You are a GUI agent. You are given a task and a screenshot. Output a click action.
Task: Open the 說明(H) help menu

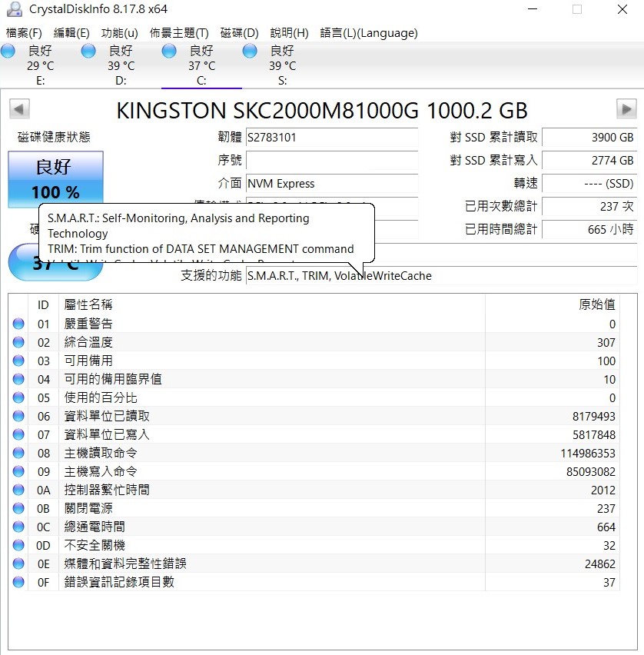click(x=288, y=32)
